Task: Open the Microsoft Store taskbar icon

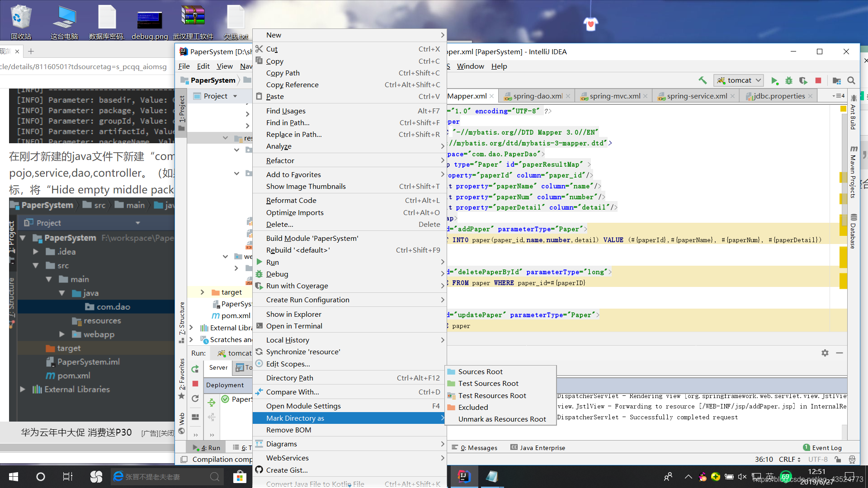Action: (240, 477)
